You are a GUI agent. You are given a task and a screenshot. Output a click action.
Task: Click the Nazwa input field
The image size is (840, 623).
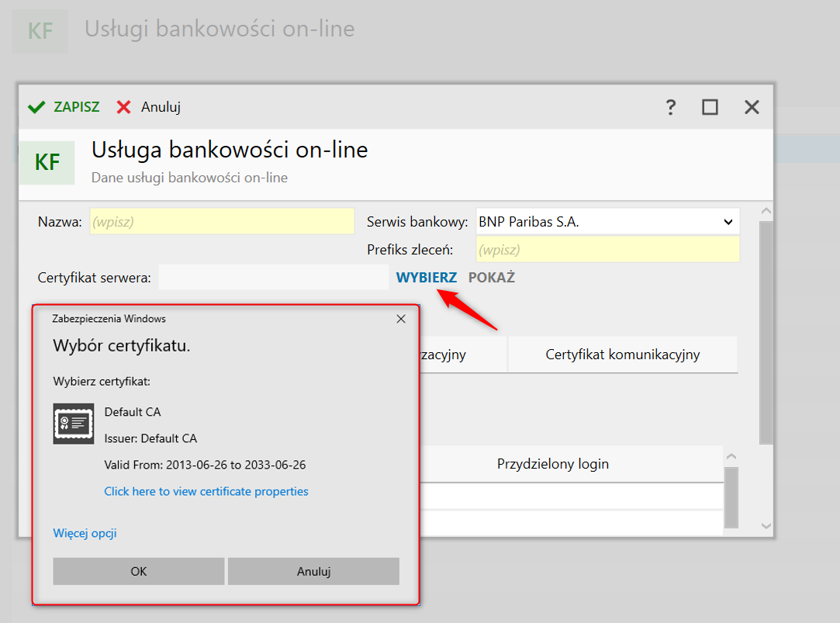(x=222, y=221)
